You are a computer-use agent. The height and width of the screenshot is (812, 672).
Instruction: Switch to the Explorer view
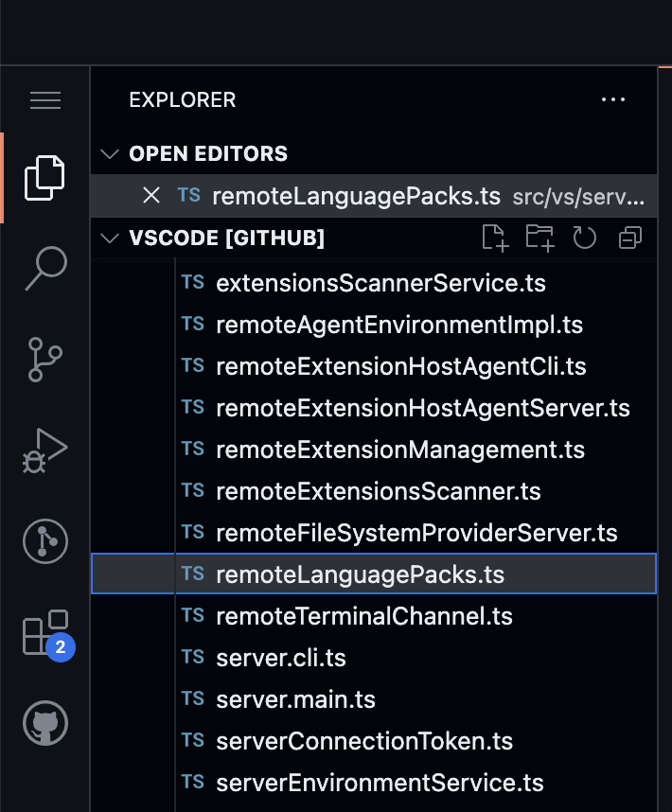(x=44, y=175)
